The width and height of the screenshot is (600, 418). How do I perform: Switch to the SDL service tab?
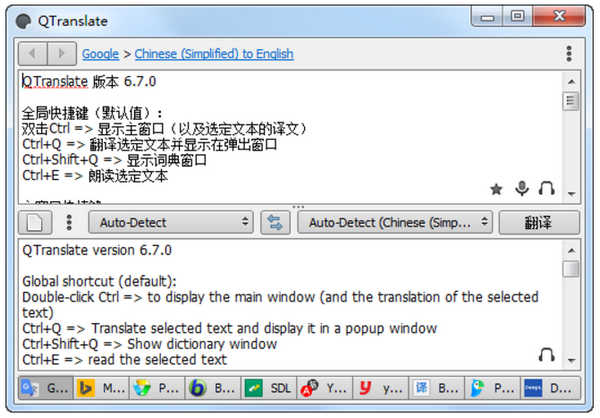pos(269,389)
